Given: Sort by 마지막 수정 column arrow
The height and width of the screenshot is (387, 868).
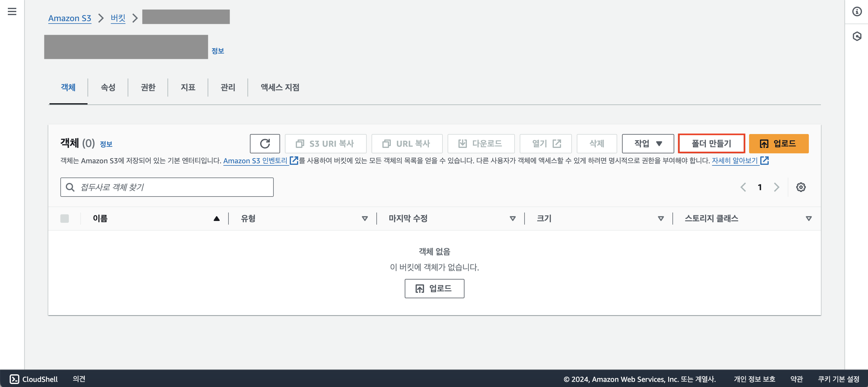Looking at the screenshot, I should [x=512, y=219].
